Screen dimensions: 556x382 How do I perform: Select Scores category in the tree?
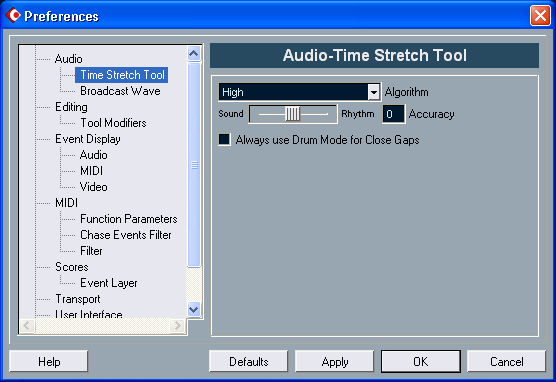coord(72,267)
